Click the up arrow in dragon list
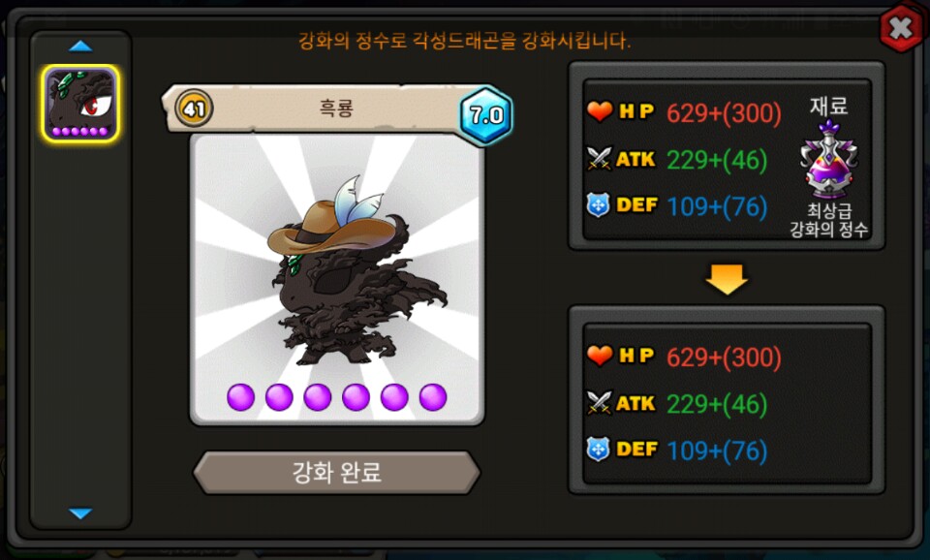This screenshot has width=930, height=560. (80, 47)
